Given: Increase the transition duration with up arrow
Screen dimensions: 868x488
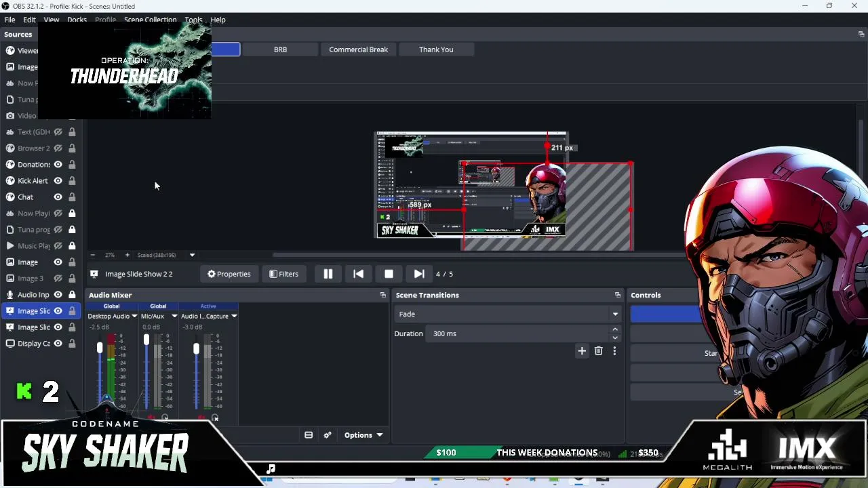Looking at the screenshot, I should [615, 330].
